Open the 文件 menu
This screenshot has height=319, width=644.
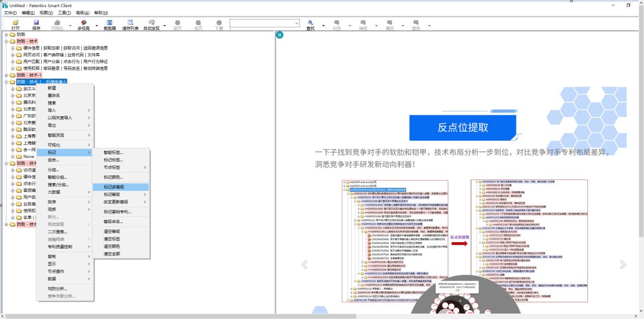pos(10,13)
